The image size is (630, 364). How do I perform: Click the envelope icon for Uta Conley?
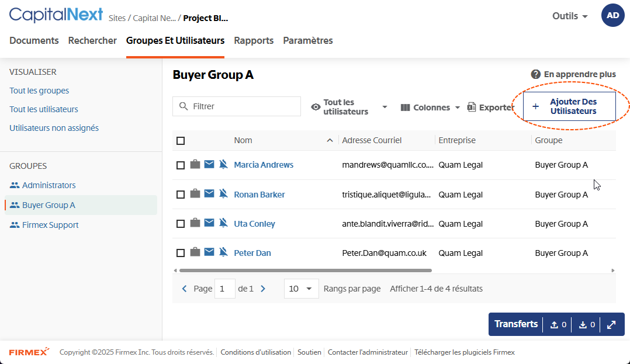(209, 223)
